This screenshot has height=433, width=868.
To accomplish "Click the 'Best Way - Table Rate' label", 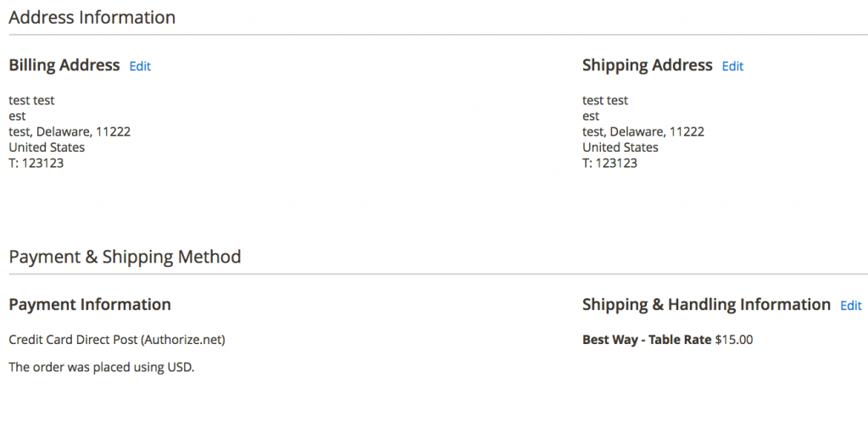I will coord(647,340).
